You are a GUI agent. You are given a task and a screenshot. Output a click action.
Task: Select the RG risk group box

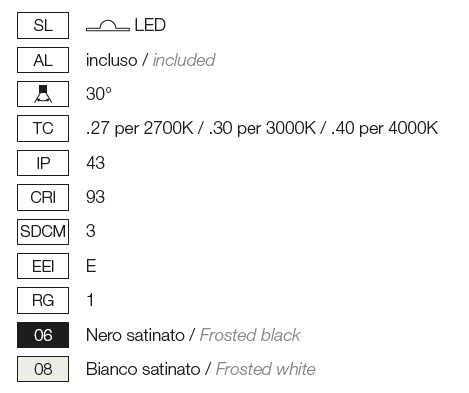point(43,300)
